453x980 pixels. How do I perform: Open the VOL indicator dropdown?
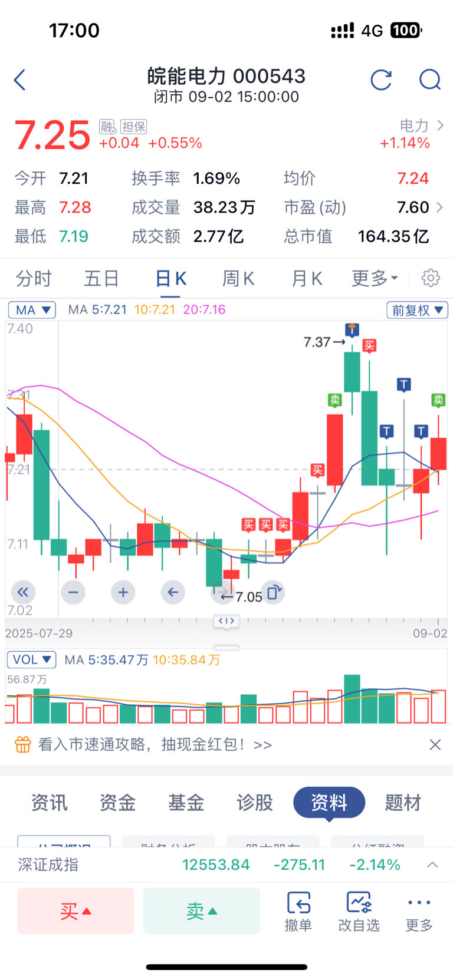(31, 659)
